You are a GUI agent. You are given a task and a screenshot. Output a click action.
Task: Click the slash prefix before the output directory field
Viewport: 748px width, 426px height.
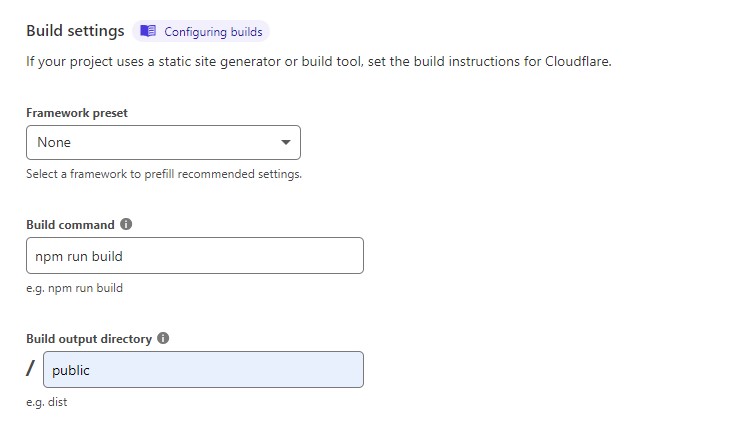click(x=31, y=370)
